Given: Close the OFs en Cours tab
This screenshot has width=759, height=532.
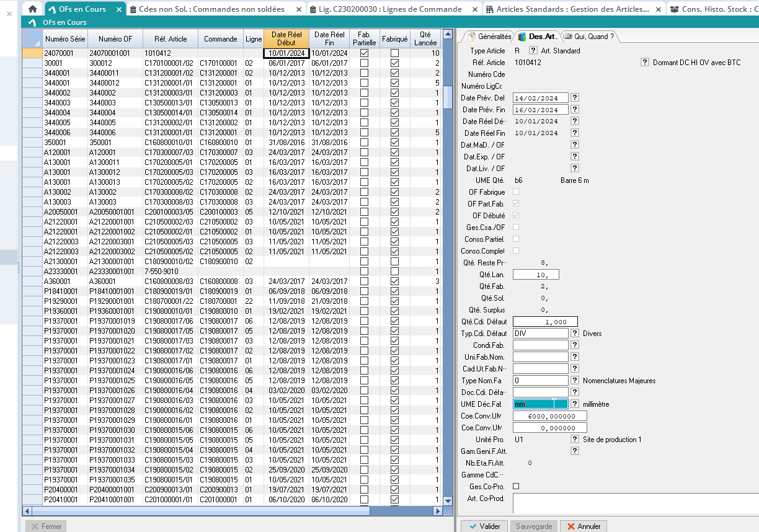Looking at the screenshot, I should pyautogui.click(x=118, y=9).
